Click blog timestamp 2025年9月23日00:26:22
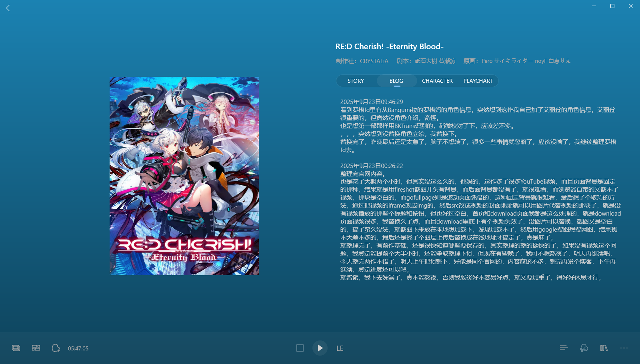 click(372, 166)
